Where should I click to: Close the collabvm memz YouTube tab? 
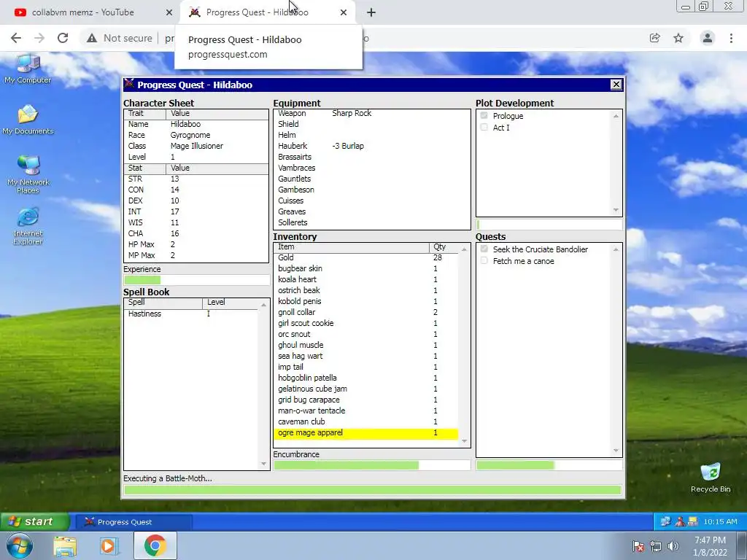[x=169, y=12]
